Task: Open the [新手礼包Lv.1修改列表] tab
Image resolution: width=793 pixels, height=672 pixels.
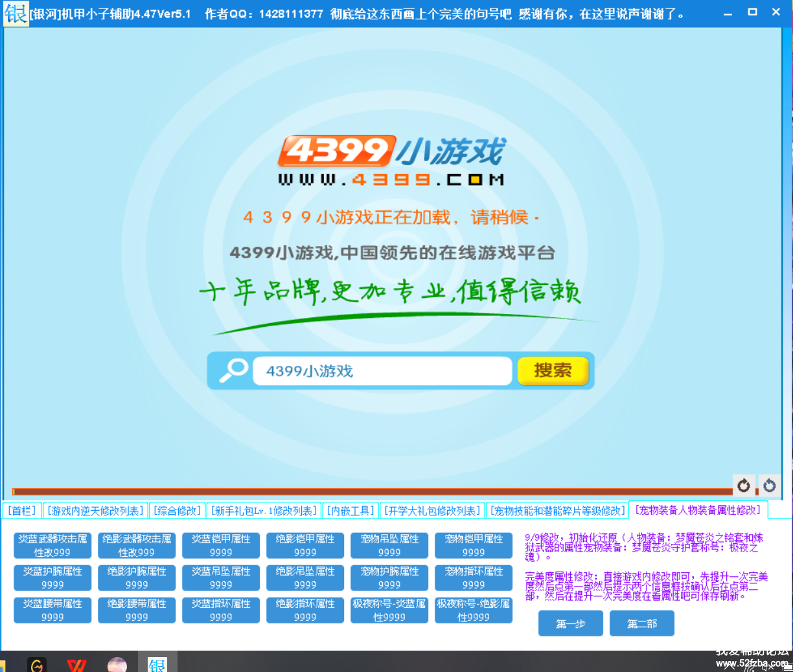Action: 264,511
